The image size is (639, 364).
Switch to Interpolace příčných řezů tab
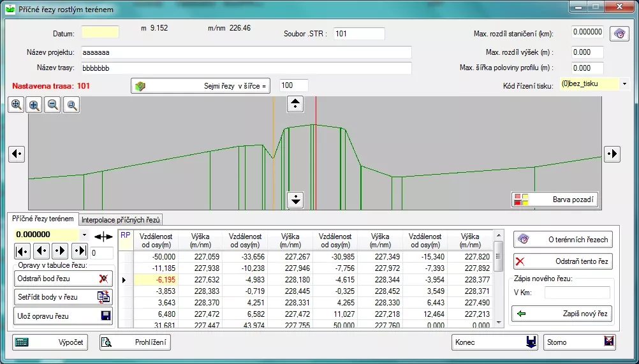tap(121, 220)
